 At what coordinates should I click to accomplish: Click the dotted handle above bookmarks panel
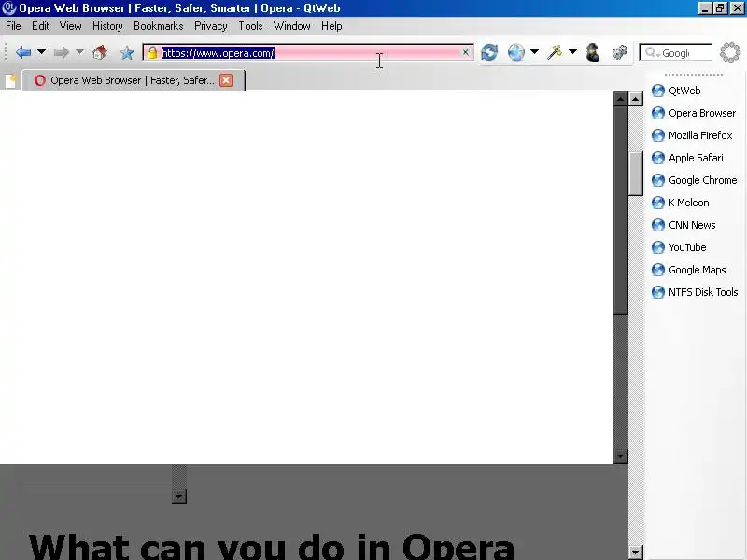click(694, 75)
